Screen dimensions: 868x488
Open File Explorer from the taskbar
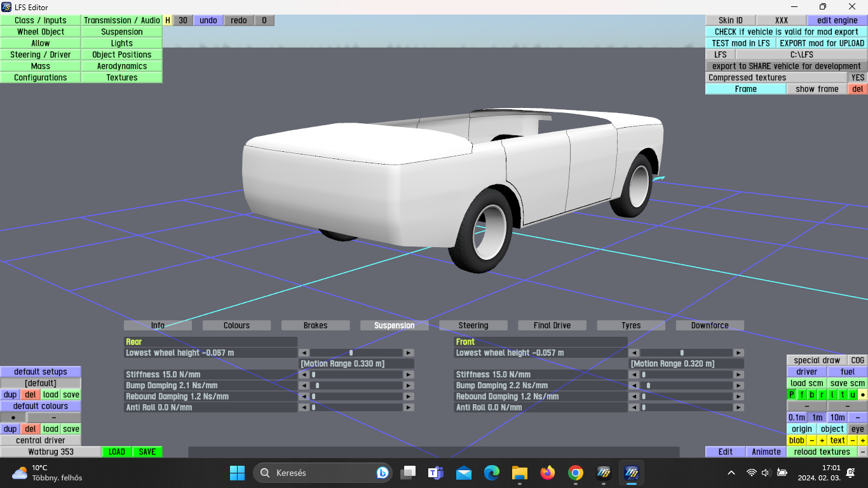pos(520,473)
